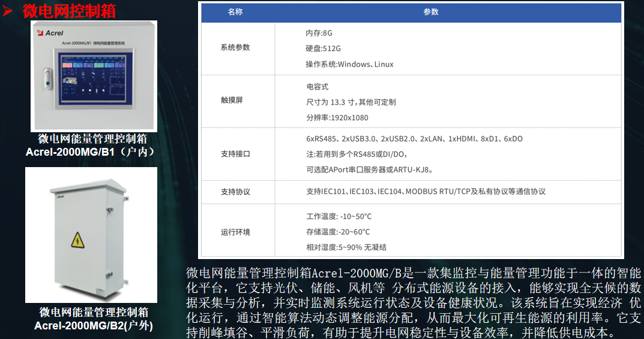644x339 pixels.
Task: Click 可选配APort串口服务器或ARTU-KJ8 text
Action: [x=369, y=169]
